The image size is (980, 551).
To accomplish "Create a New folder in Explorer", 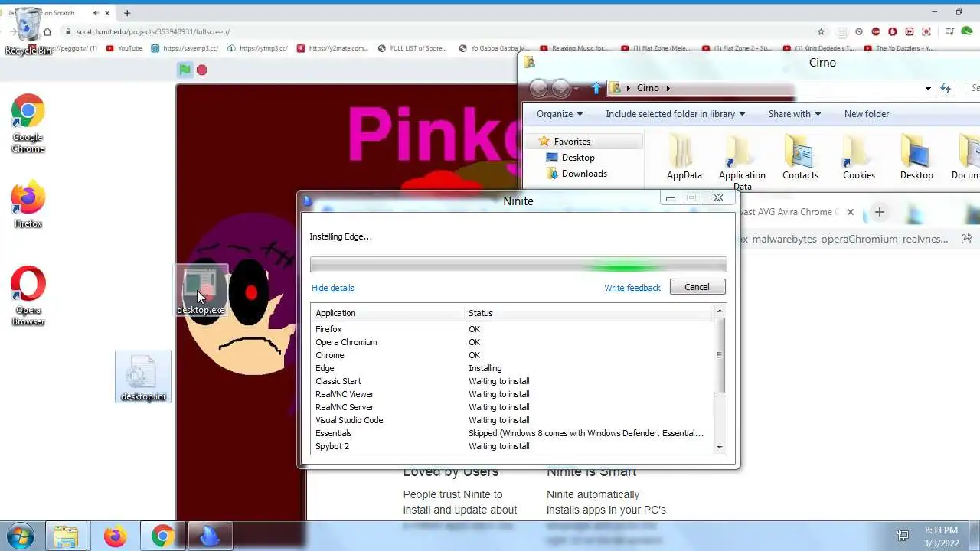I will (x=867, y=114).
